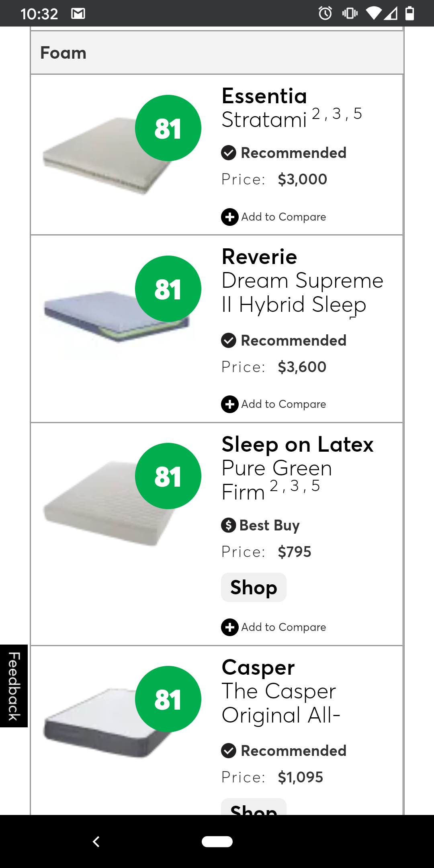Viewport: 434px width, 868px height.
Task: Tap the Best Buy dollar badge icon
Action: coord(228,525)
